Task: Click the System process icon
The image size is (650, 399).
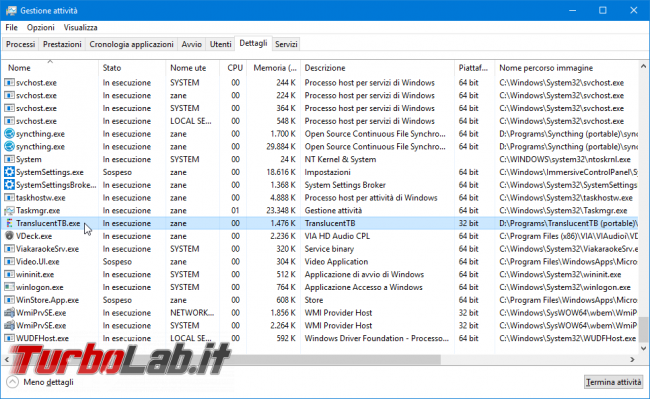Action: 9,160
